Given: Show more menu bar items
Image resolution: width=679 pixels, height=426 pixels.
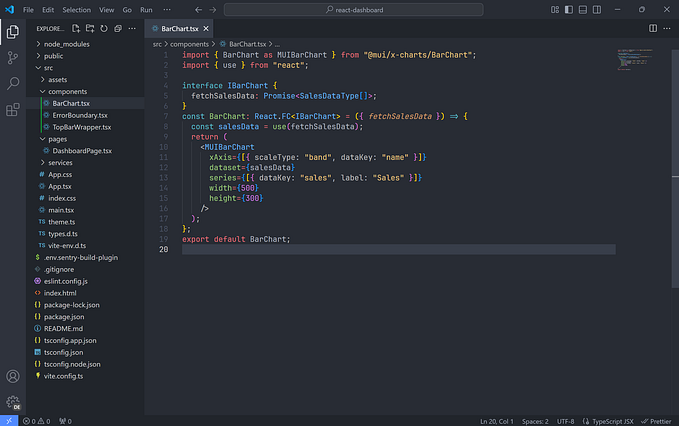Looking at the screenshot, I should [167, 10].
